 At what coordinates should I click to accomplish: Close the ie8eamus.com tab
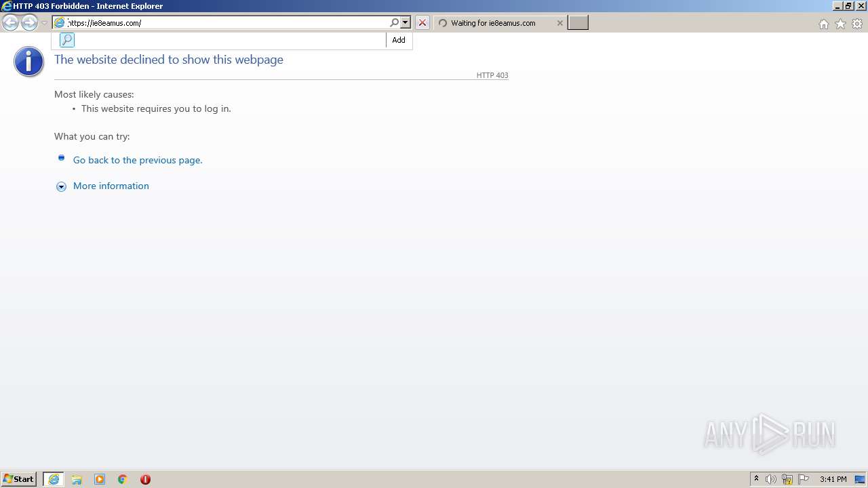(x=559, y=23)
